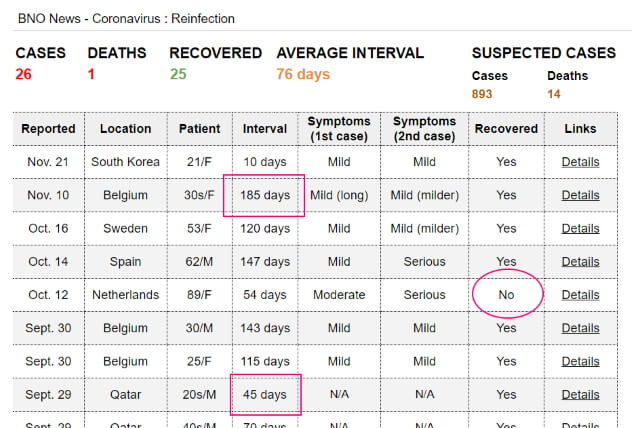Click the Patient column header
Image resolution: width=632 pixels, height=428 pixels.
click(199, 129)
